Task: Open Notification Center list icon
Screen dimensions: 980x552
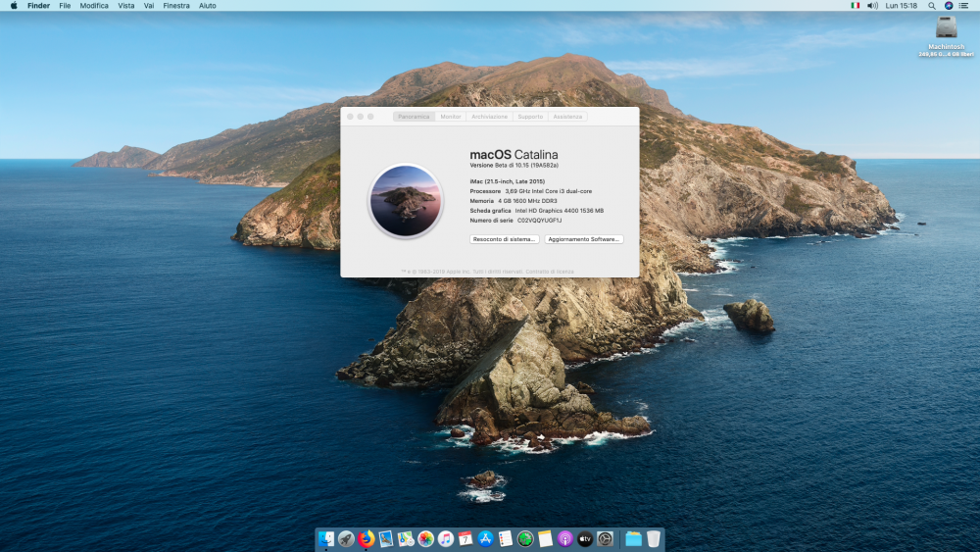Action: point(964,6)
